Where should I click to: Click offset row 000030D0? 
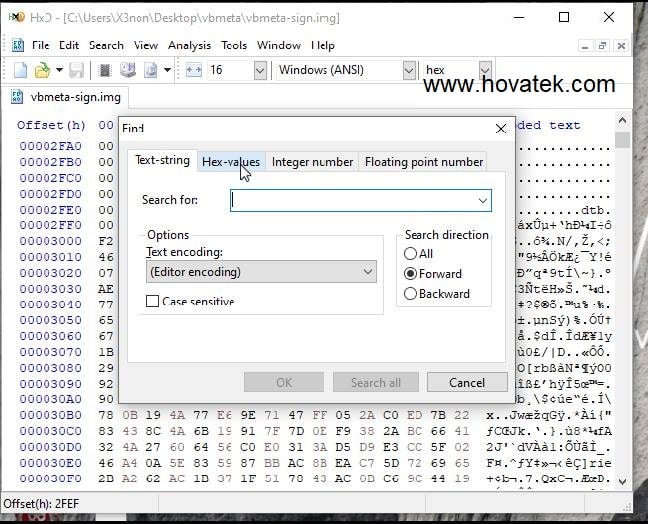pyautogui.click(x=50, y=448)
